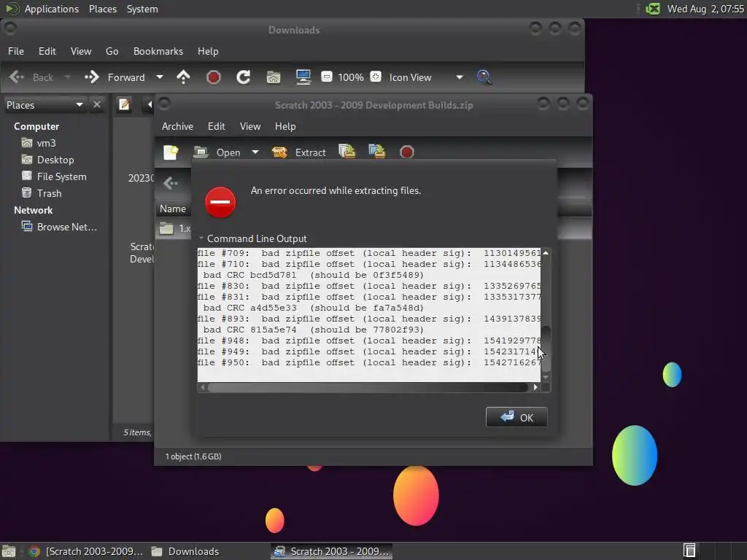Open the Go menu in Downloads window

(x=112, y=51)
